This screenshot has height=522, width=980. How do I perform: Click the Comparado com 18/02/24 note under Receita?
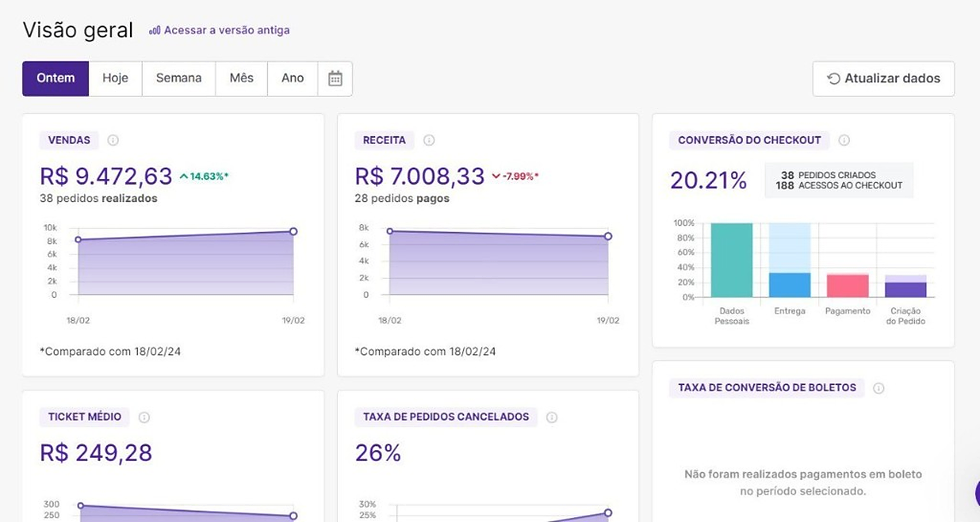tap(425, 352)
